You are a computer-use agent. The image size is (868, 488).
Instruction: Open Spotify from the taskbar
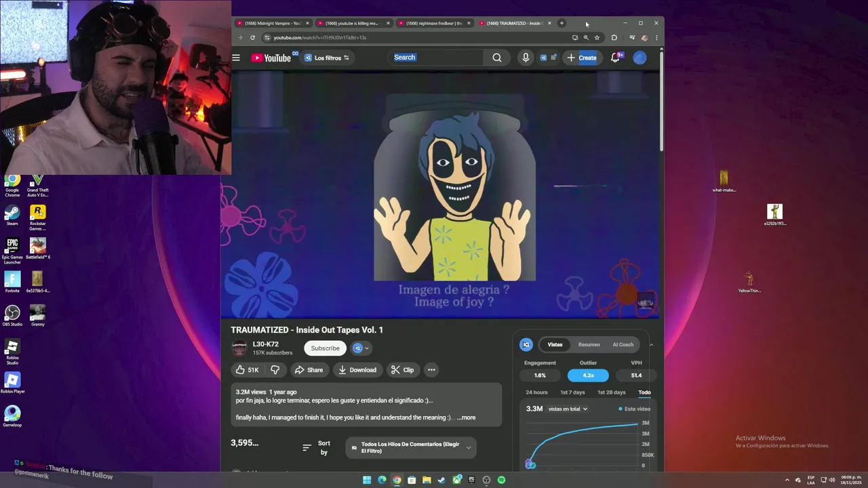tap(501, 480)
